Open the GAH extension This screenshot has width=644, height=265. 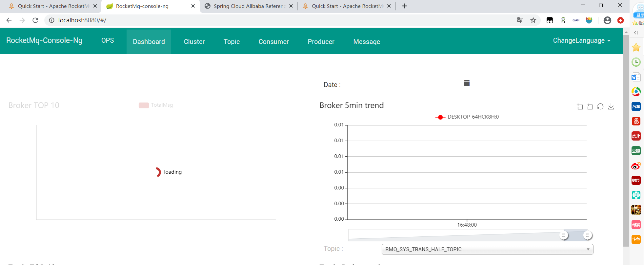(x=576, y=20)
